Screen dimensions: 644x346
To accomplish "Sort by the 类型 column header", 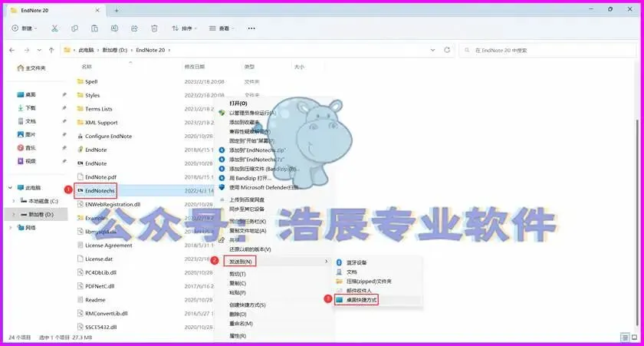I will pyautogui.click(x=249, y=67).
